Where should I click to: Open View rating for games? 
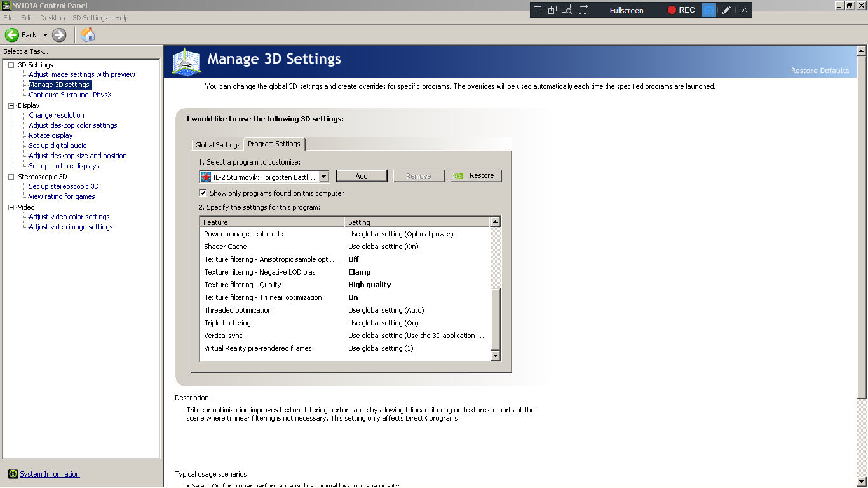62,196
